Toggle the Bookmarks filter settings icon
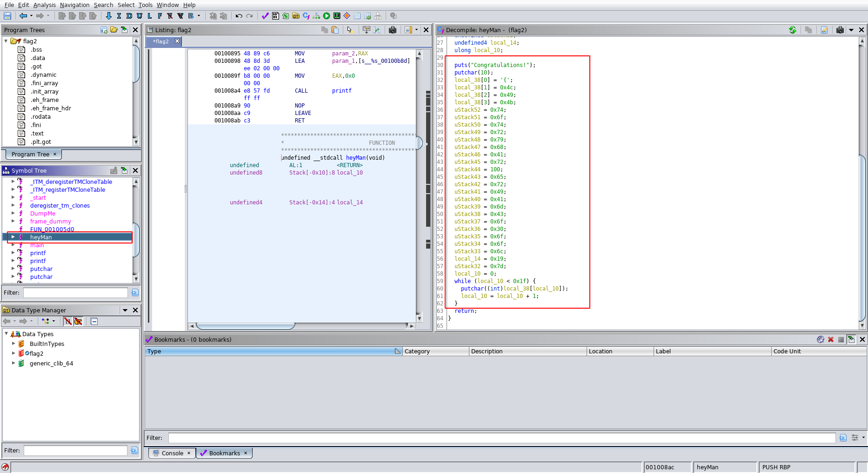 [x=855, y=438]
